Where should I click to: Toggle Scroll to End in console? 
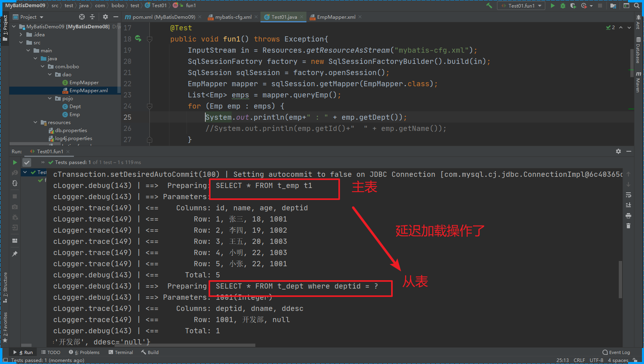[x=628, y=205]
